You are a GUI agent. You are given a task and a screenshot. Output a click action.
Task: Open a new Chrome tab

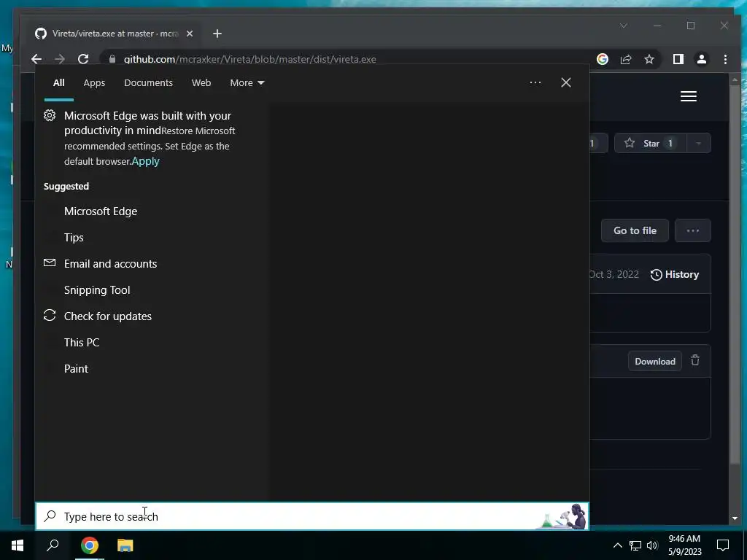(x=217, y=34)
